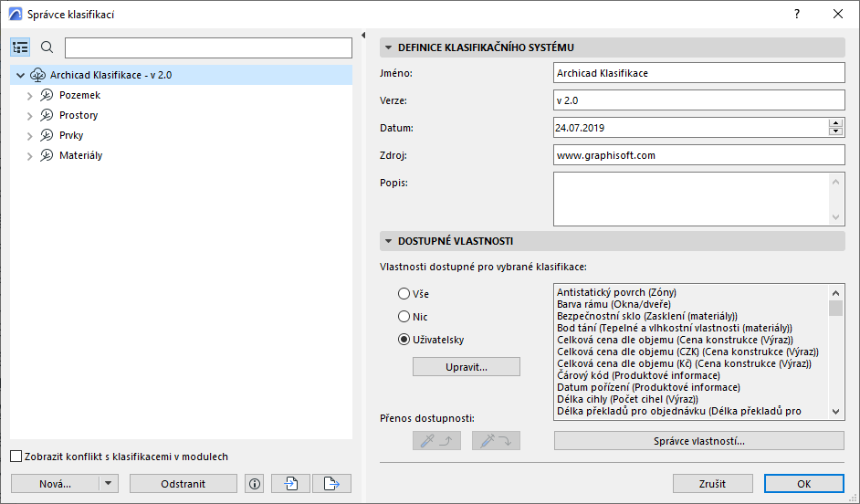Click the import classification file icon
The image size is (860, 504).
(x=290, y=484)
